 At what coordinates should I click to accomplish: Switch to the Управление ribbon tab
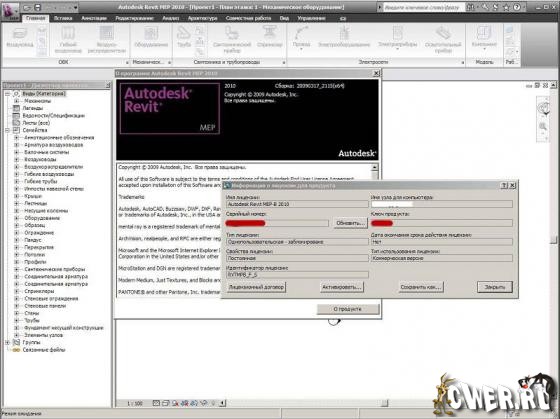coord(311,18)
